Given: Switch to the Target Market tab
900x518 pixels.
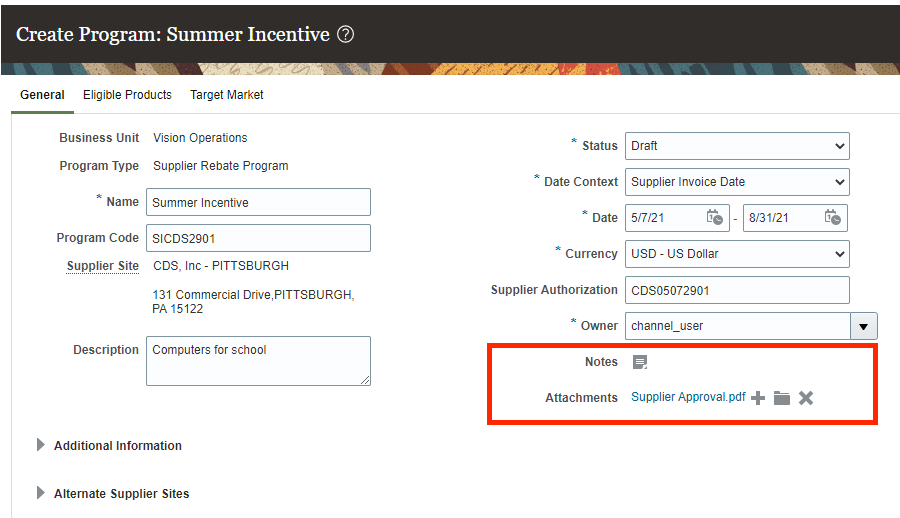Looking at the screenshot, I should [227, 95].
